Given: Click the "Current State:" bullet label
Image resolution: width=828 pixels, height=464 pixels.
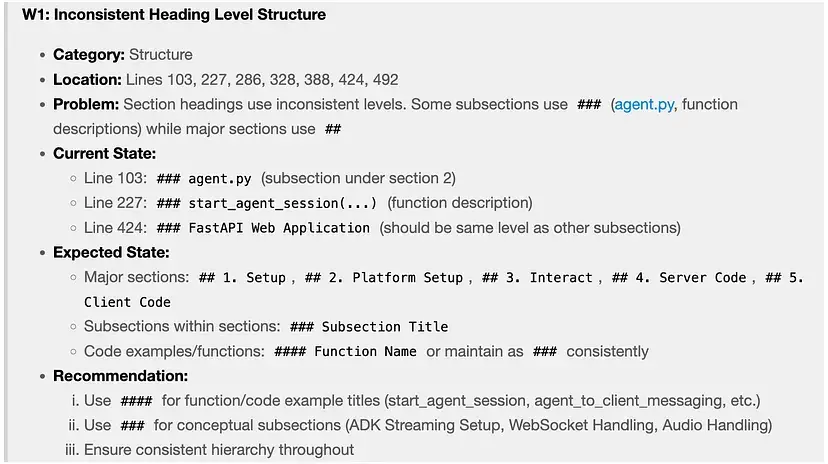Looking at the screenshot, I should point(104,154).
